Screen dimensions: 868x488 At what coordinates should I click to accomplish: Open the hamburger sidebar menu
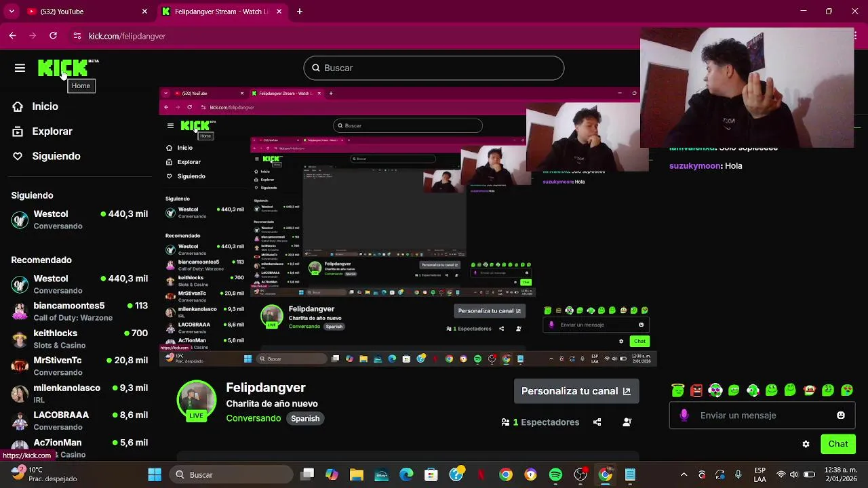pyautogui.click(x=20, y=68)
